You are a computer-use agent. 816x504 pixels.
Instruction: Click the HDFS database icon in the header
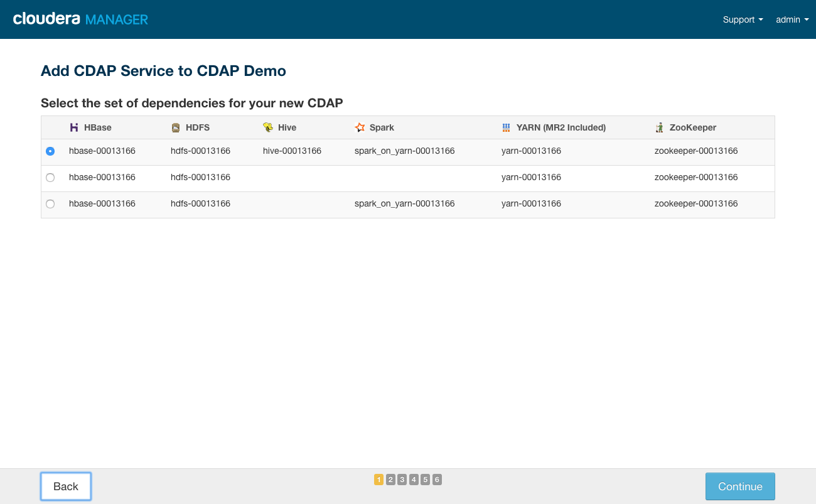click(x=175, y=127)
